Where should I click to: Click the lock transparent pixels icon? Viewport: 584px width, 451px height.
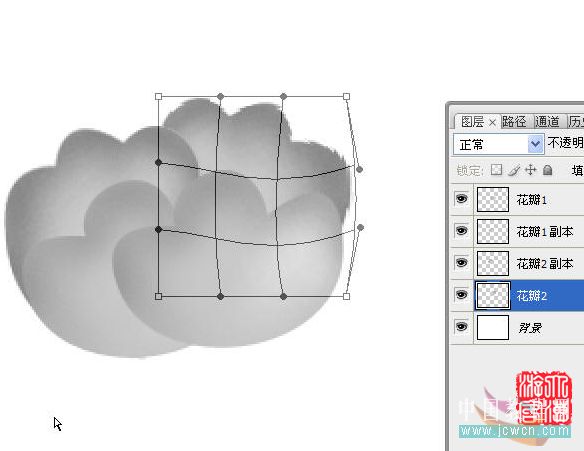pos(496,170)
